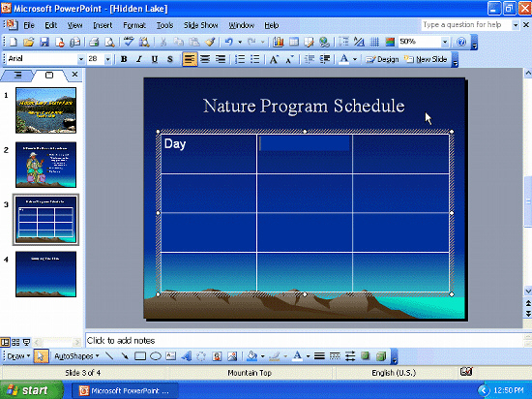Click the Design button
532x399 pixels.
tap(382, 59)
